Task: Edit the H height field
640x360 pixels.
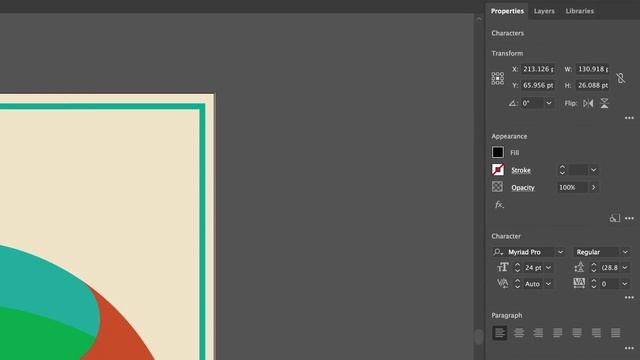Action: [x=592, y=85]
